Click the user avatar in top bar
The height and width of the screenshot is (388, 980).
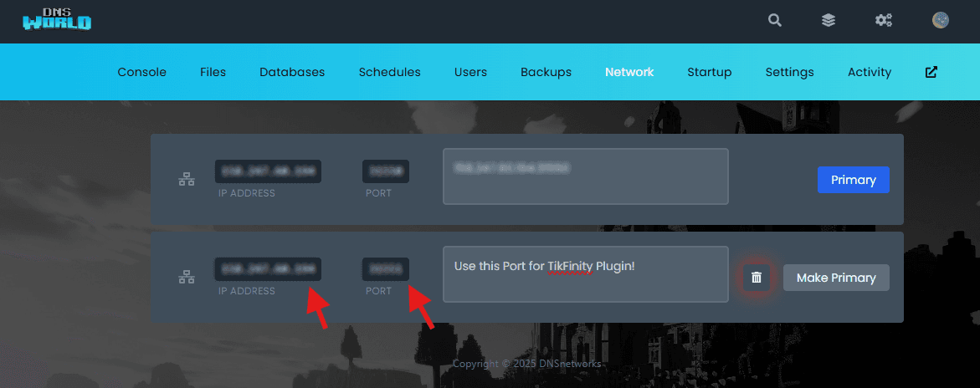coord(940,21)
